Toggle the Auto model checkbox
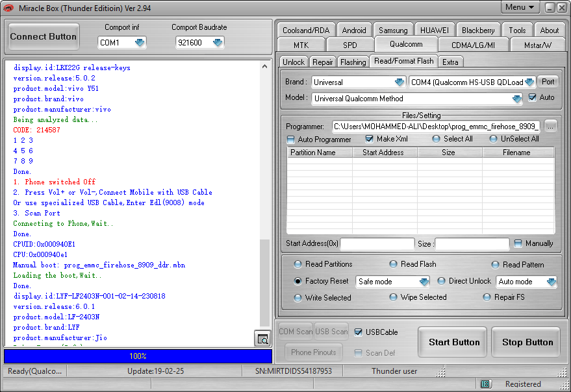This screenshot has height=392, width=571. (533, 97)
